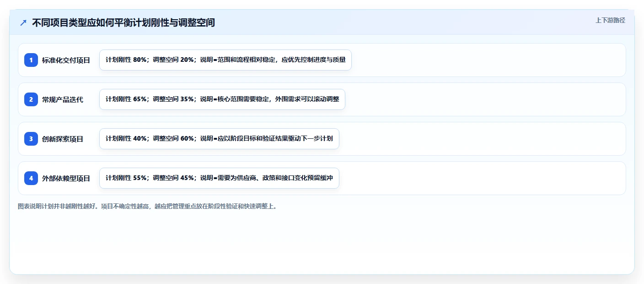Screen dimensions: 644x284
Task: Click the 计划刚性 65% description box
Action: [222, 99]
